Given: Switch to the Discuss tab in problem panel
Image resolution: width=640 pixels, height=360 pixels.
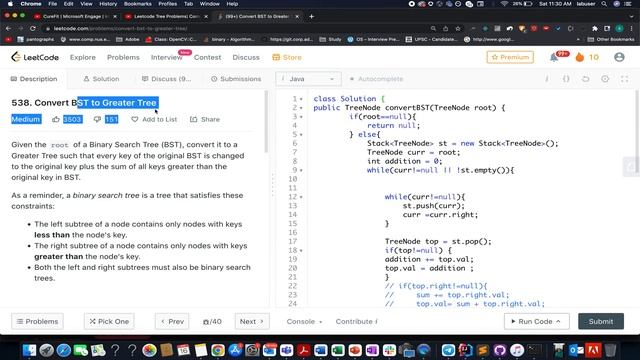Looking at the screenshot, I should pyautogui.click(x=167, y=79).
